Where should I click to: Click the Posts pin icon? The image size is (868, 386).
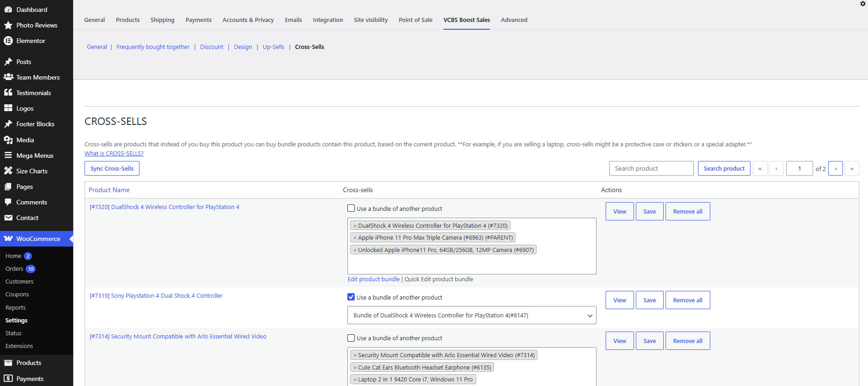click(x=8, y=62)
